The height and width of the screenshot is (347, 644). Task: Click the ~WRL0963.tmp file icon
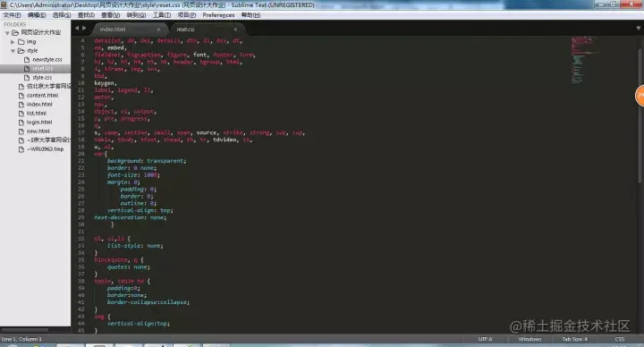21,149
